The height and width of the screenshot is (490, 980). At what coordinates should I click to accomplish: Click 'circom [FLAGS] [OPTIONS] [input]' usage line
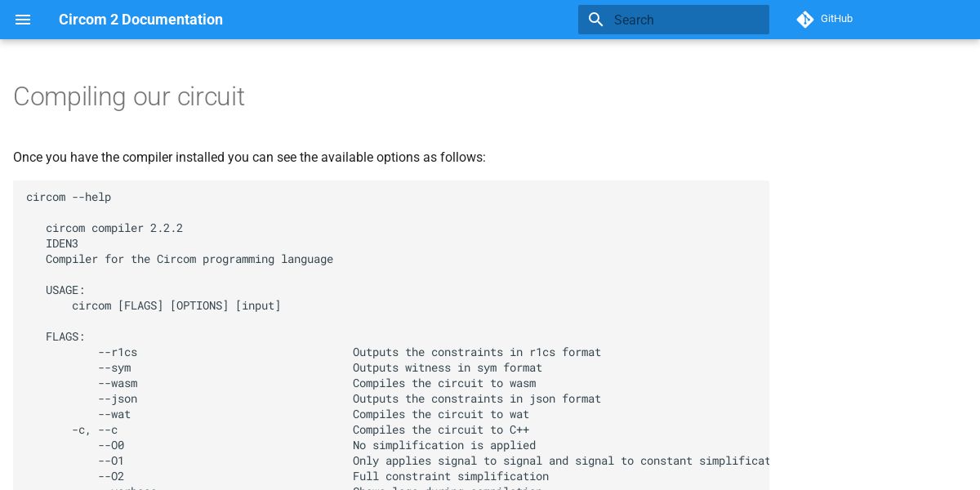click(176, 305)
